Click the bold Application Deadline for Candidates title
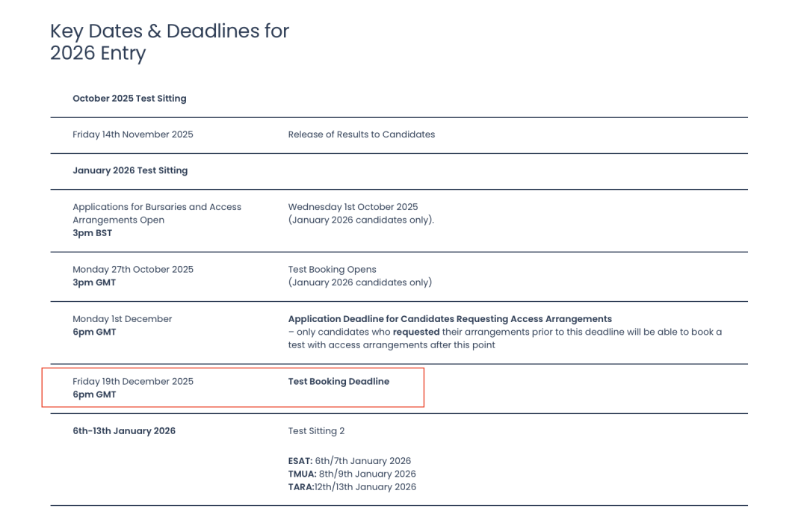 [x=450, y=319]
